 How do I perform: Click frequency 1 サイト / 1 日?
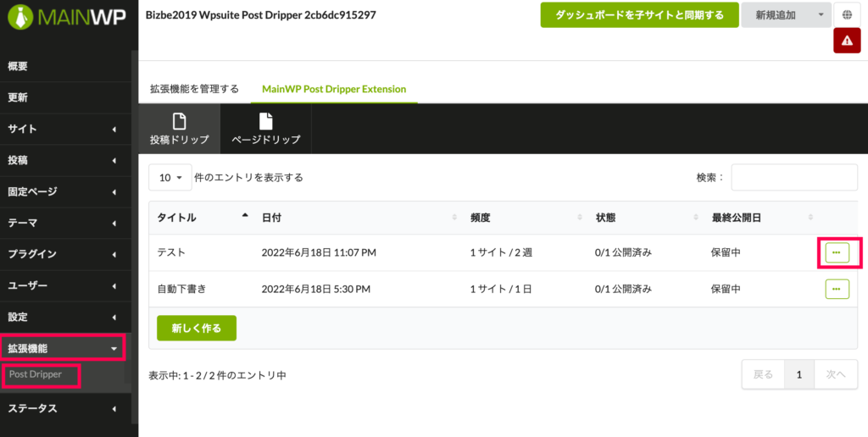click(501, 289)
